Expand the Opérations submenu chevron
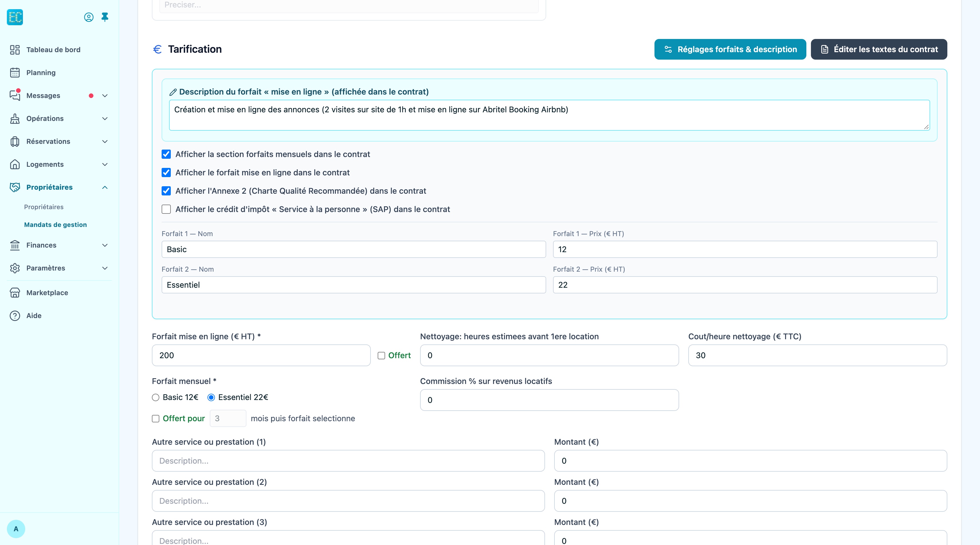 (x=105, y=119)
